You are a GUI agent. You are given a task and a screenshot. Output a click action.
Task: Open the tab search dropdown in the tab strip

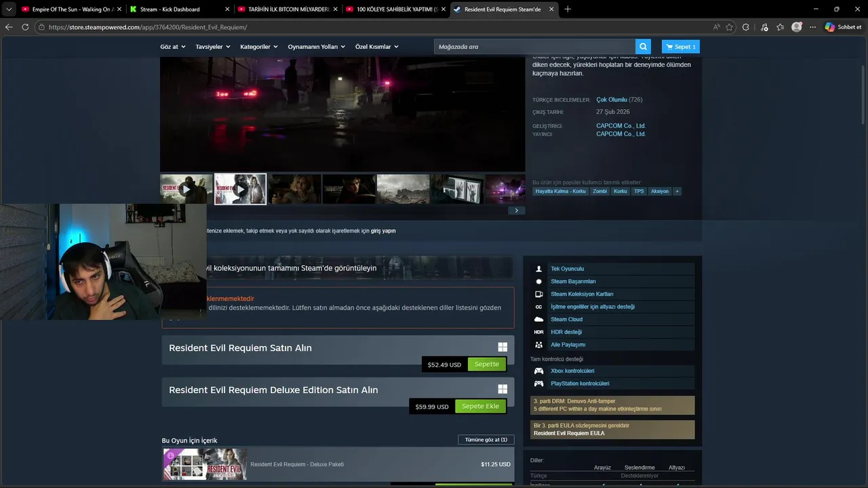9,9
